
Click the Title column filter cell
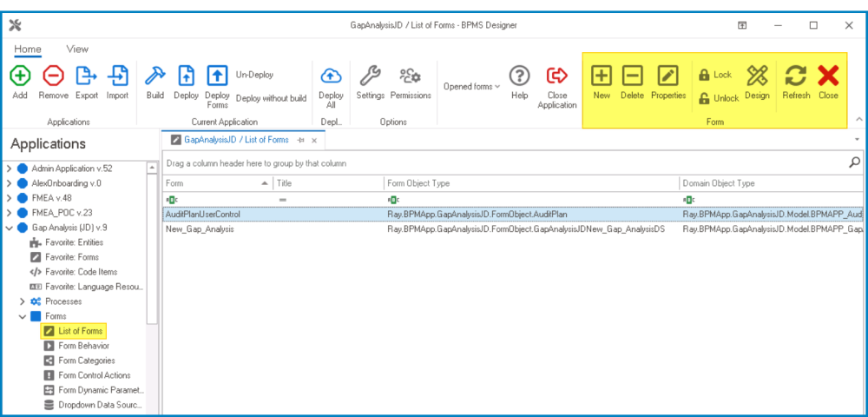tap(329, 199)
